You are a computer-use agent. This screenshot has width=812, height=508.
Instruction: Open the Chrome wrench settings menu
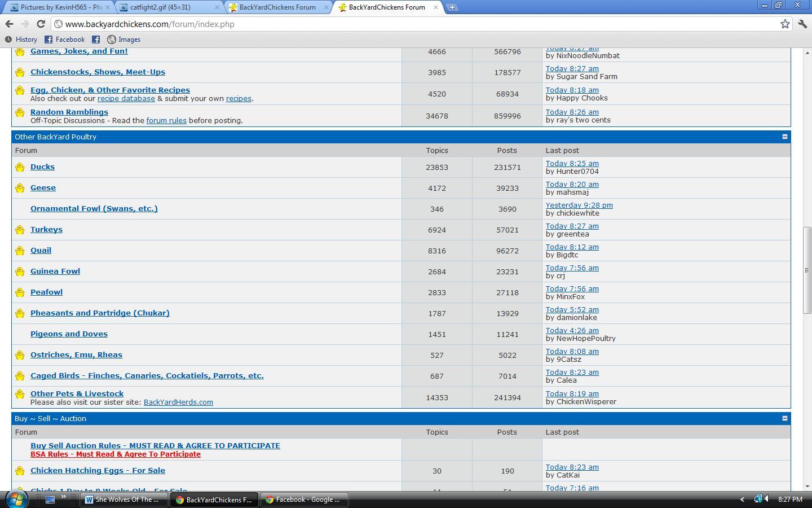point(802,24)
